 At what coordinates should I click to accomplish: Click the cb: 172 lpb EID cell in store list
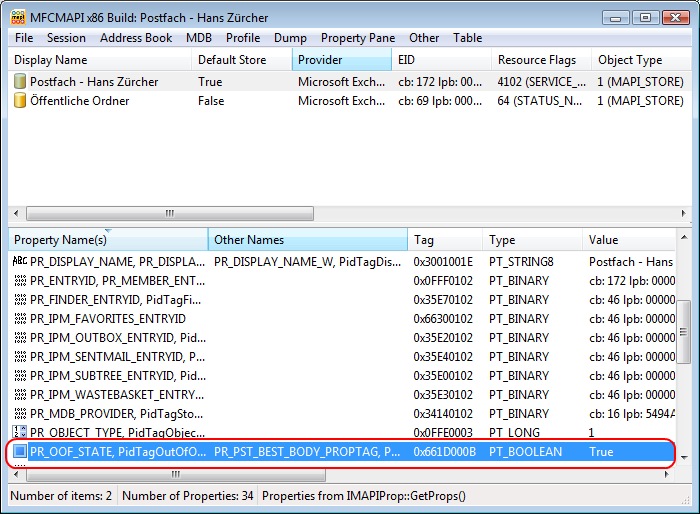click(440, 82)
